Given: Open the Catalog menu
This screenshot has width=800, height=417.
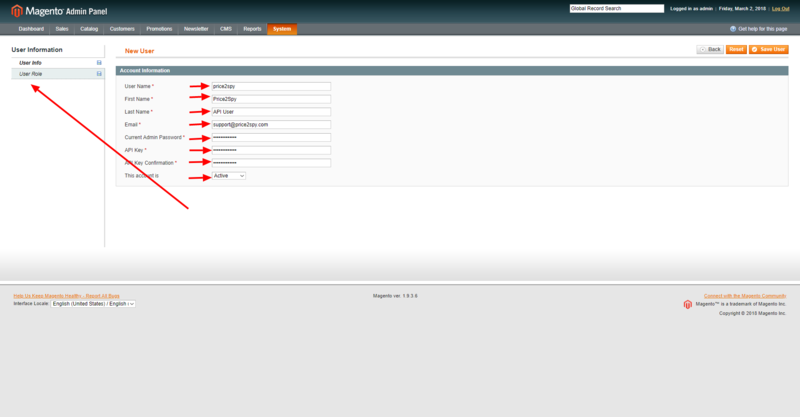Looking at the screenshot, I should (x=89, y=29).
